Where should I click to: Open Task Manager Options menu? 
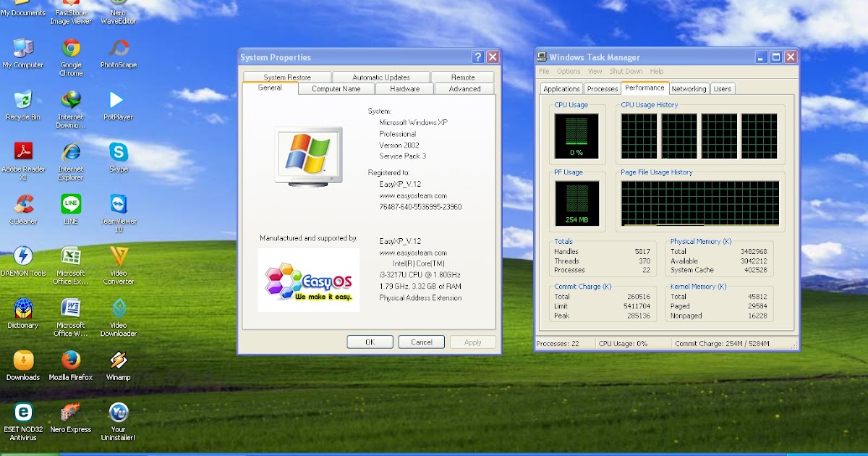point(569,72)
